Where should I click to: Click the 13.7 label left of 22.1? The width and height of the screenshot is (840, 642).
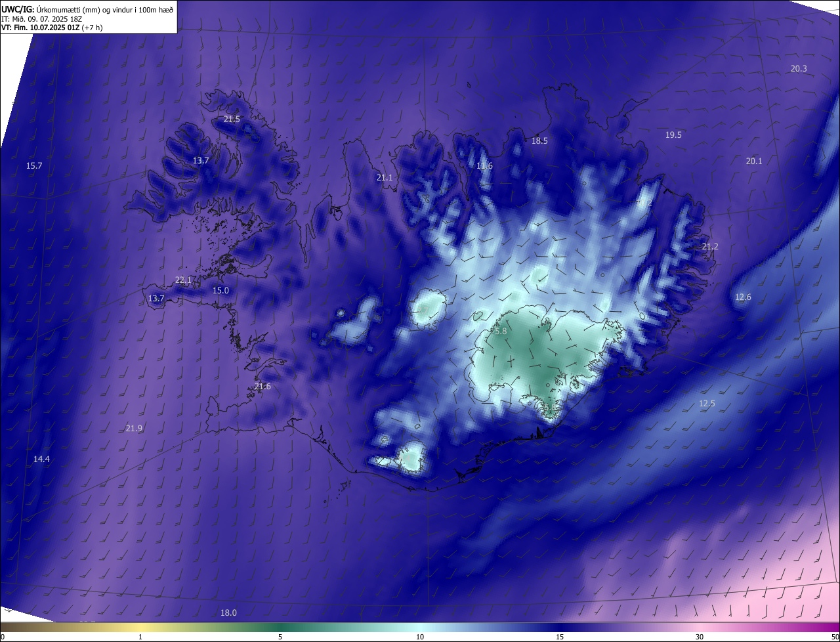pos(156,299)
